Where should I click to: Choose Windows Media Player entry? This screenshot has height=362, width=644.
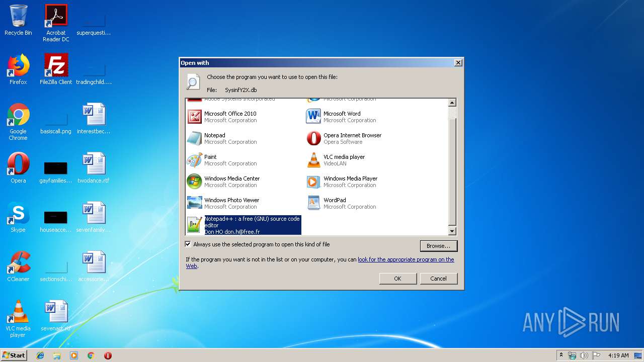[342, 182]
